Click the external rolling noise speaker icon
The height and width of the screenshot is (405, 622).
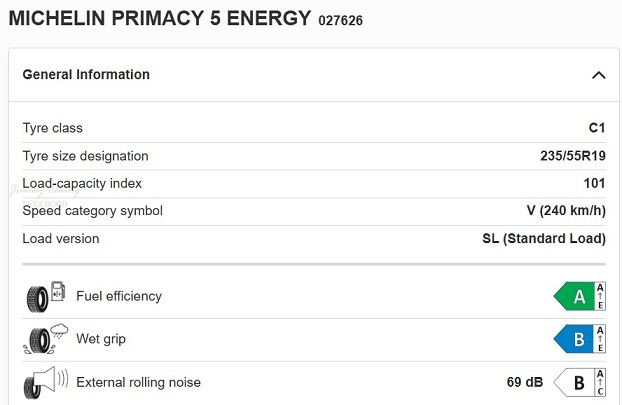point(44,382)
